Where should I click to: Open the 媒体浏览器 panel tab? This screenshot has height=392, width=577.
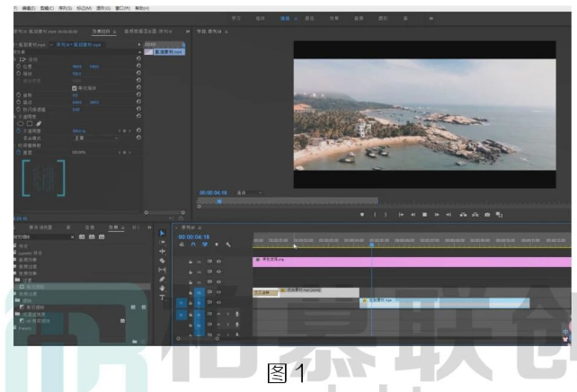pyautogui.click(x=40, y=227)
